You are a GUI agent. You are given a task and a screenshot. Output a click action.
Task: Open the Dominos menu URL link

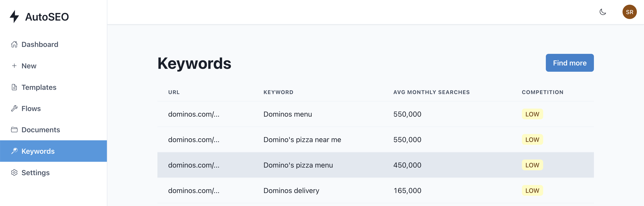[193, 114]
